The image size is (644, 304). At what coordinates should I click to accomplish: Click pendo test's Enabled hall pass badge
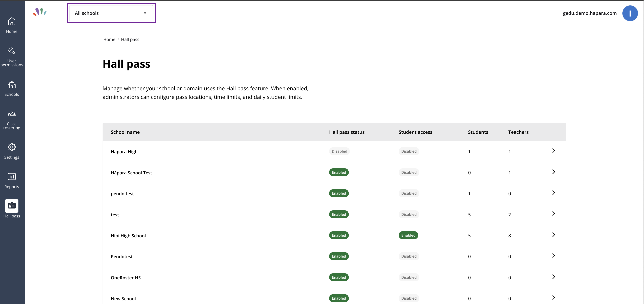(339, 193)
